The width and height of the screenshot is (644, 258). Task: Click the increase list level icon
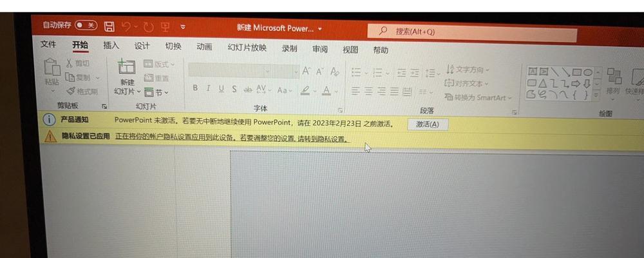415,74
